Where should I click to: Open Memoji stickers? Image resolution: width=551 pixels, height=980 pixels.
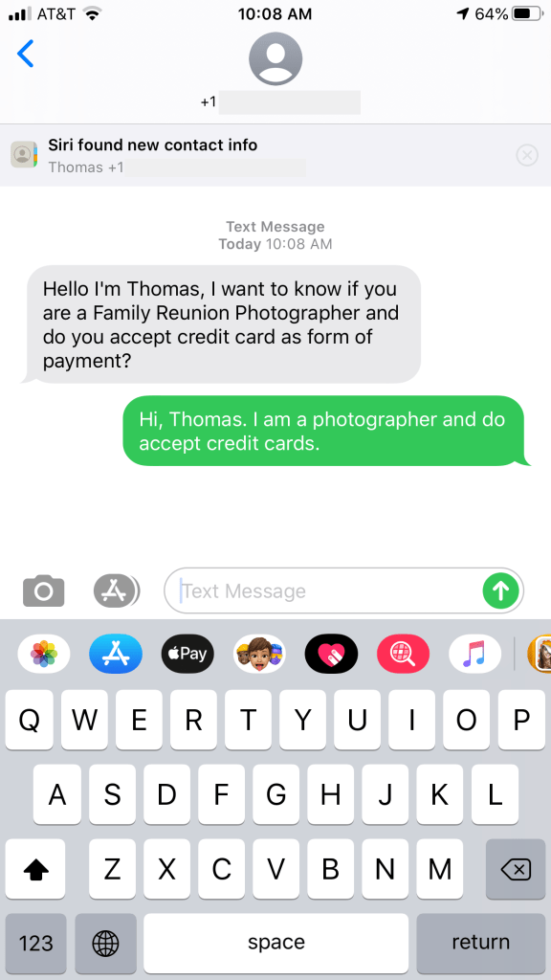(x=259, y=654)
